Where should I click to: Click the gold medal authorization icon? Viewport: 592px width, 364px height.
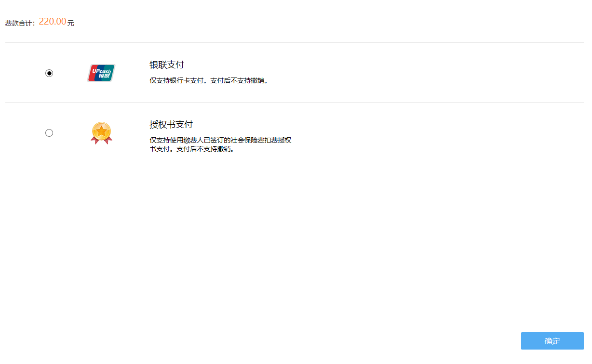[101, 133]
